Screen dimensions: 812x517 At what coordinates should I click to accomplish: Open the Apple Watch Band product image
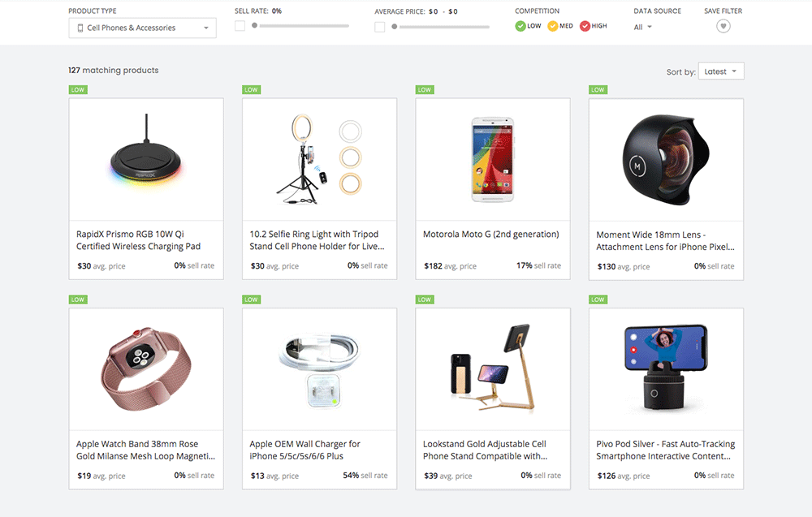click(x=146, y=368)
